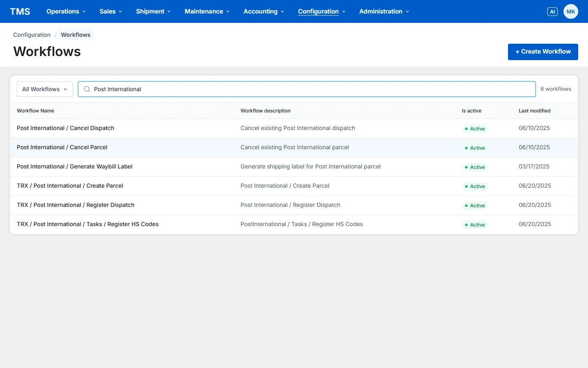The height and width of the screenshot is (368, 588).
Task: Open the Configuration menu
Action: pos(322,11)
